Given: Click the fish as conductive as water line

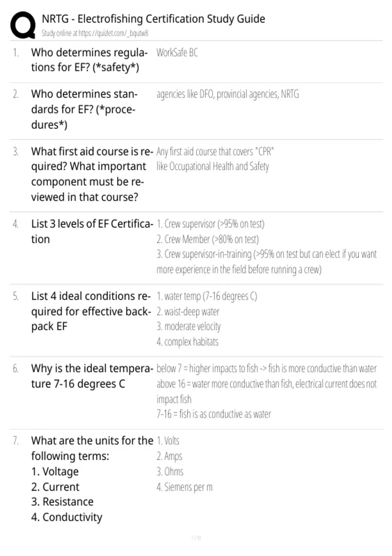Looking at the screenshot, I should 214,414.
